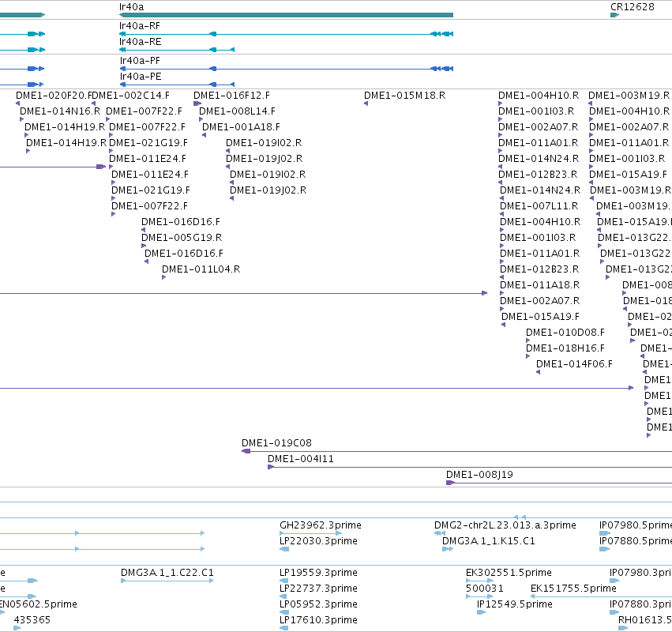Open the DMG3A.1_1.K15.C1 feature label
The image size is (672, 632).
coord(489,541)
